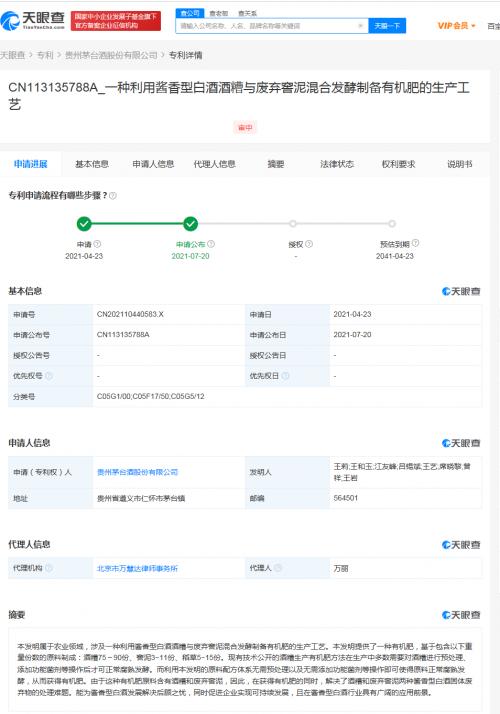Go to 天眼查 in the breadcrumb
500x714 pixels.
pyautogui.click(x=12, y=55)
